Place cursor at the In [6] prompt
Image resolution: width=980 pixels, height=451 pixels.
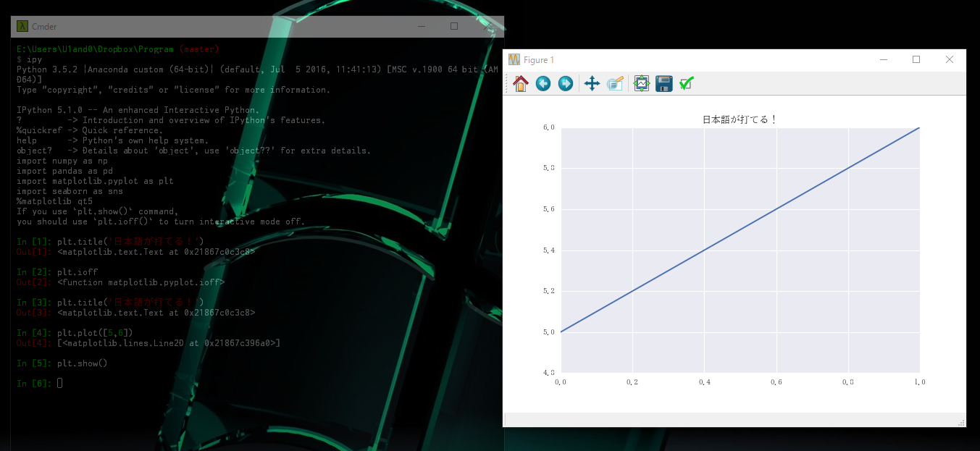(59, 383)
